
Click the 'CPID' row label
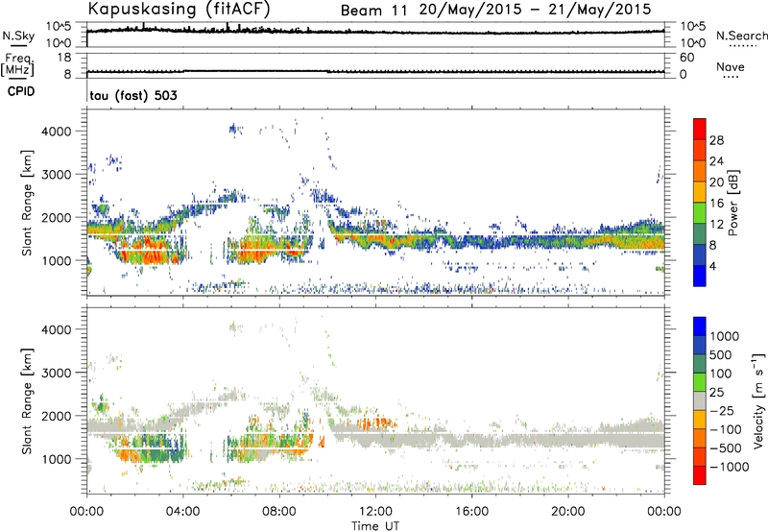tap(21, 91)
